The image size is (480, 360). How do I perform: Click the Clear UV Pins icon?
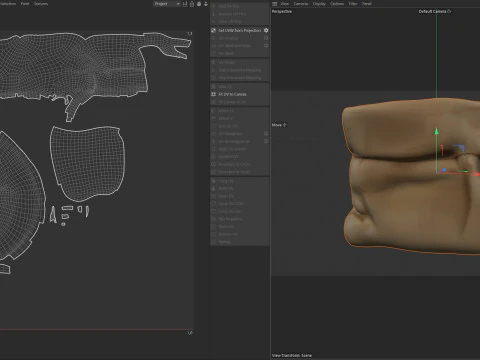click(x=214, y=22)
